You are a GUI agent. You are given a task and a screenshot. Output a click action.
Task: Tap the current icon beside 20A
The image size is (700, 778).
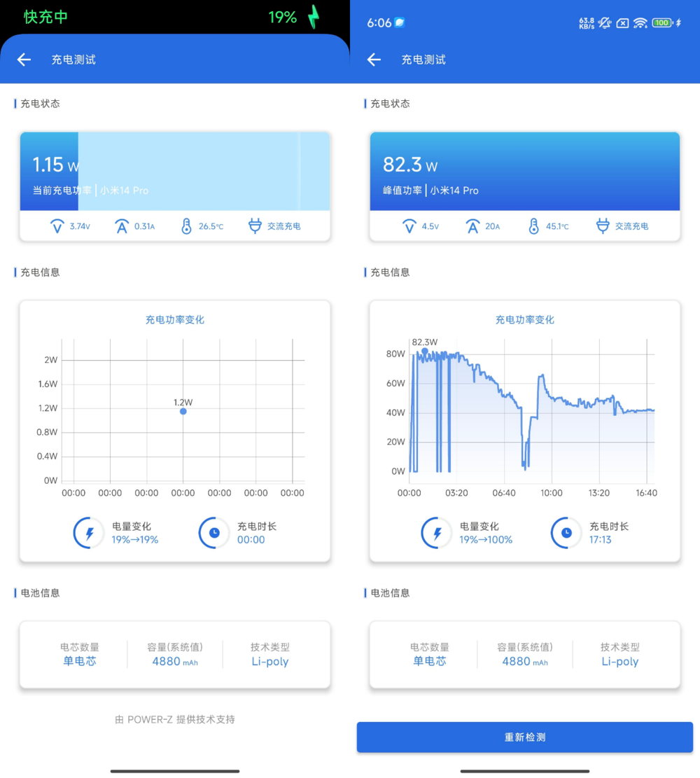pos(473,226)
